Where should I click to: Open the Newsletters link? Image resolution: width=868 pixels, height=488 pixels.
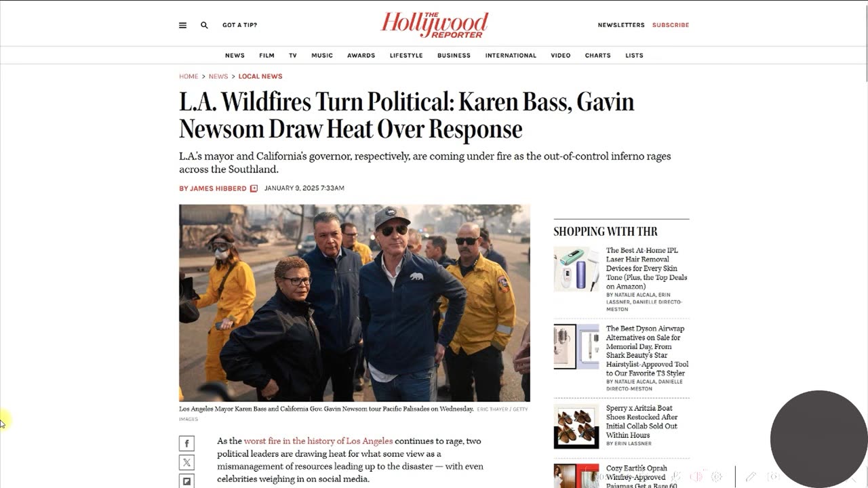click(x=621, y=25)
